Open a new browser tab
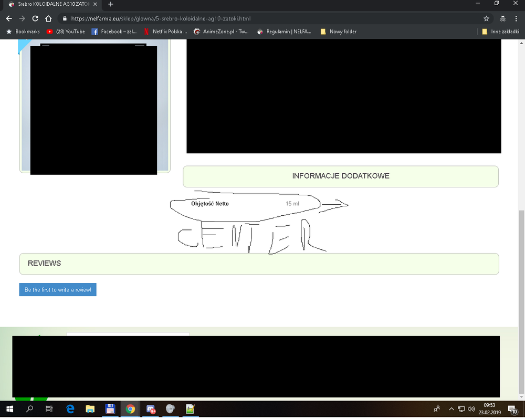Screen dimensions: 525x420 point(110,4)
